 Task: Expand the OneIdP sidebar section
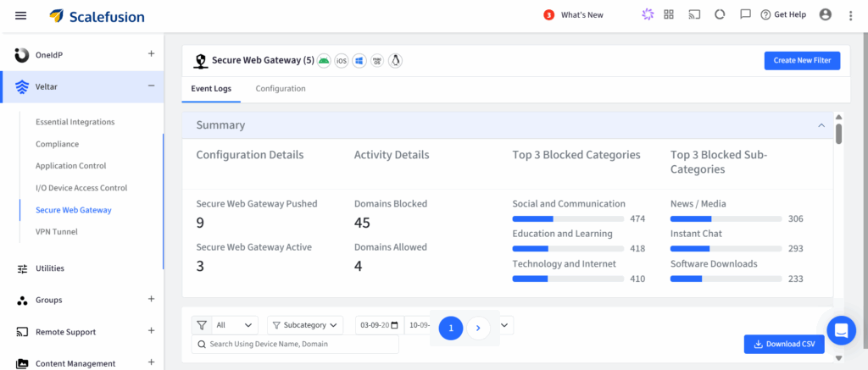pyautogui.click(x=151, y=54)
